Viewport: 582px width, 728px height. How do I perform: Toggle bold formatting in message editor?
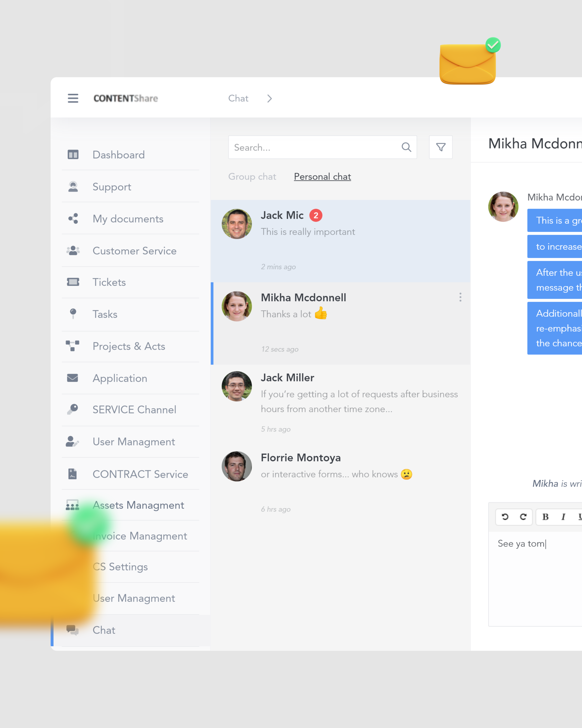[545, 517]
